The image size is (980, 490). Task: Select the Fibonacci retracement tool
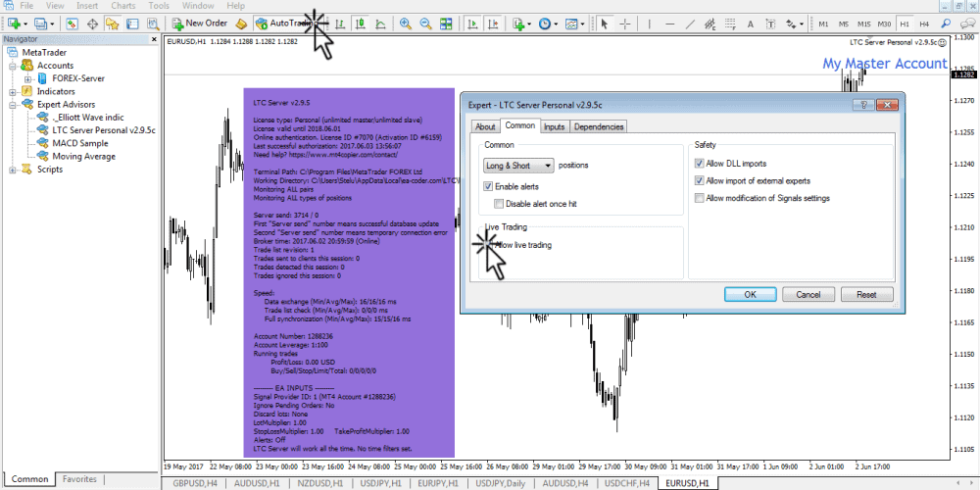click(x=730, y=24)
